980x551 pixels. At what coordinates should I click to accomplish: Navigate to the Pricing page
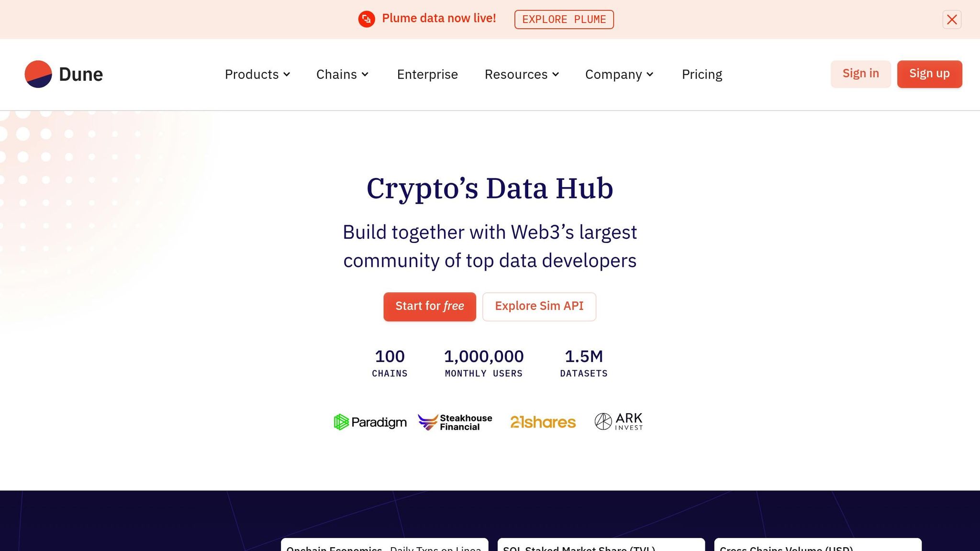pos(702,75)
